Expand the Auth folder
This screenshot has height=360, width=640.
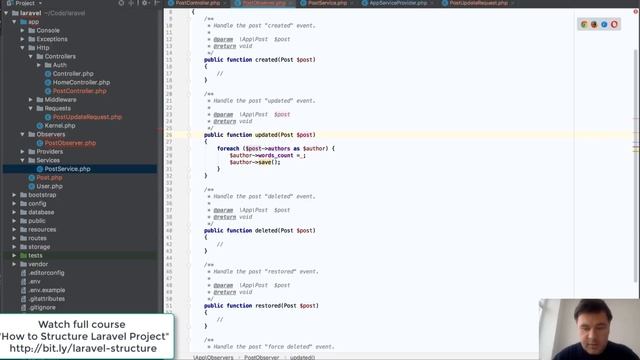(39, 65)
